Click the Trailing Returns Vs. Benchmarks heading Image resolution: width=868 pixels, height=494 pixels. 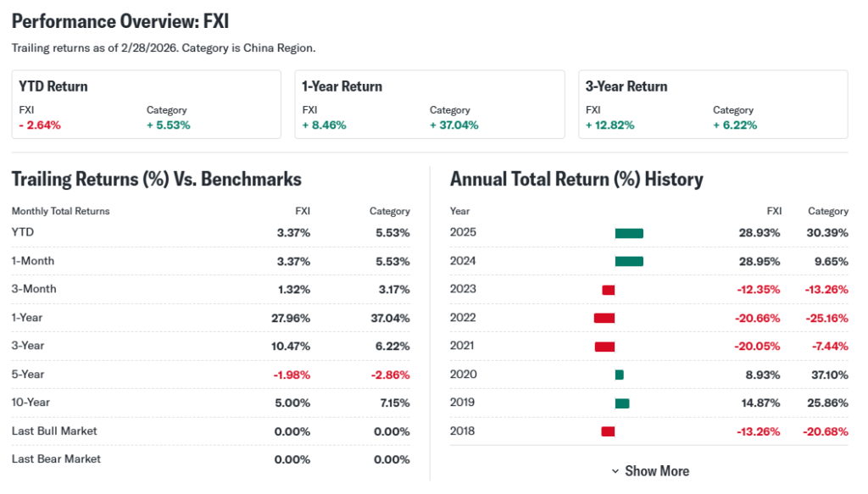(157, 179)
